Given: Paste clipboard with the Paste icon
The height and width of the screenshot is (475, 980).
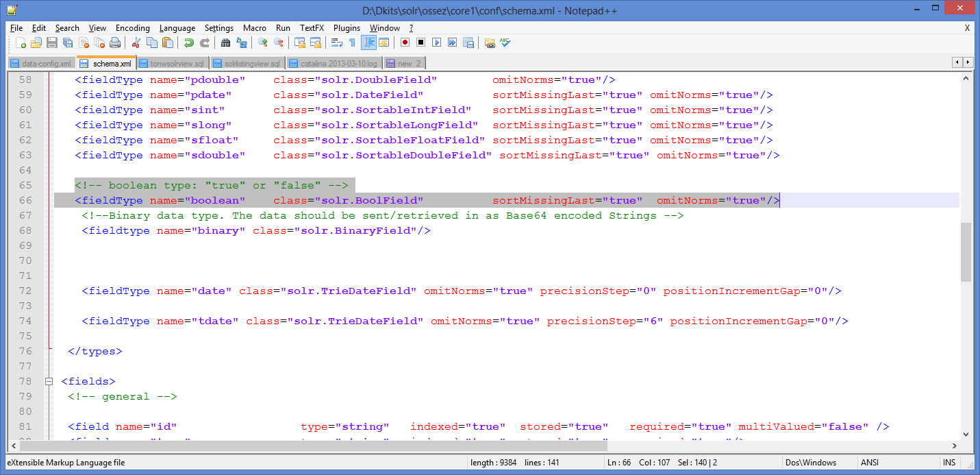Looking at the screenshot, I should (x=167, y=42).
